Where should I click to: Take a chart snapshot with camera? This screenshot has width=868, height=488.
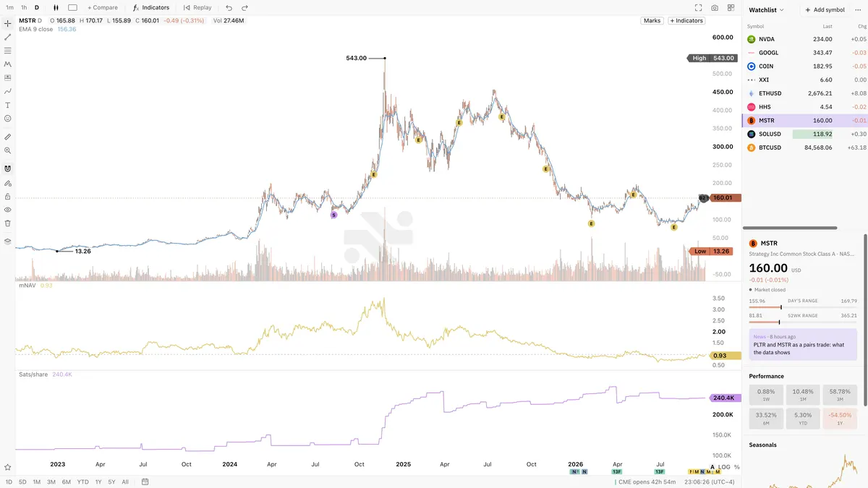[715, 8]
